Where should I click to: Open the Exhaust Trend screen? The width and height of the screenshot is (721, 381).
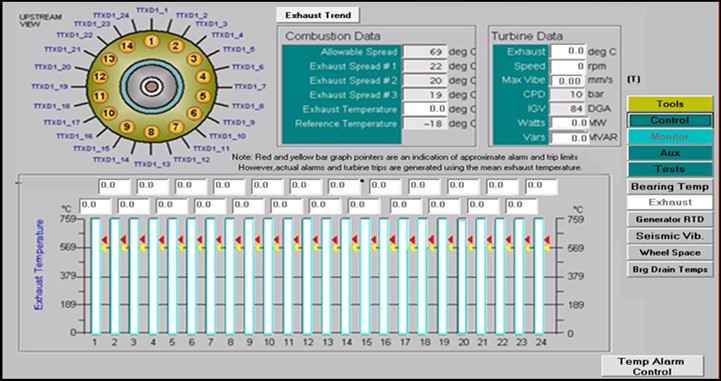click(x=318, y=15)
